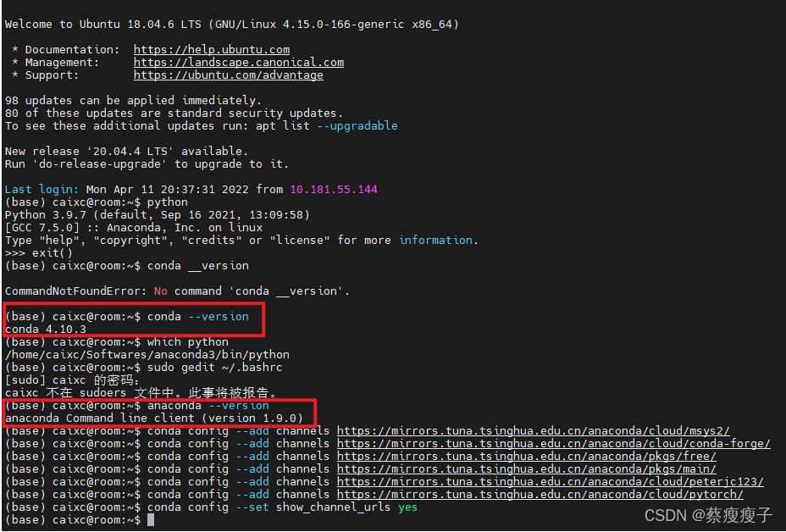Click the 'Welcome to Ubuntu 18.04.6 LTS' line
Image resolution: width=786 pixels, height=532 pixels.
(231, 24)
